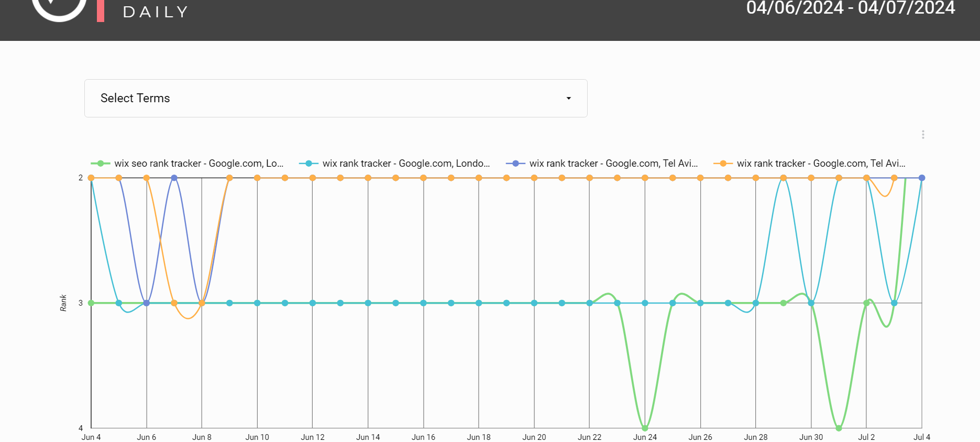Click the Select Terms filter field
The width and height of the screenshot is (980, 442).
point(336,99)
